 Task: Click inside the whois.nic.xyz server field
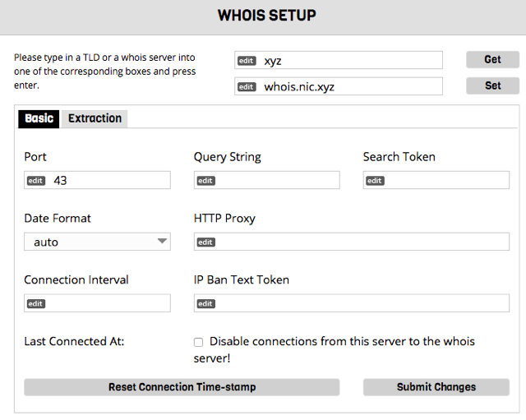339,86
